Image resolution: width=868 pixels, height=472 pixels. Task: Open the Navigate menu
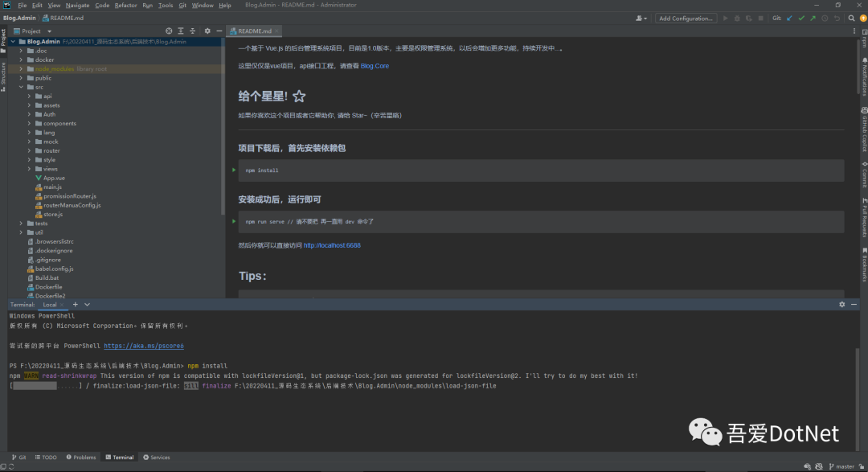pos(77,5)
